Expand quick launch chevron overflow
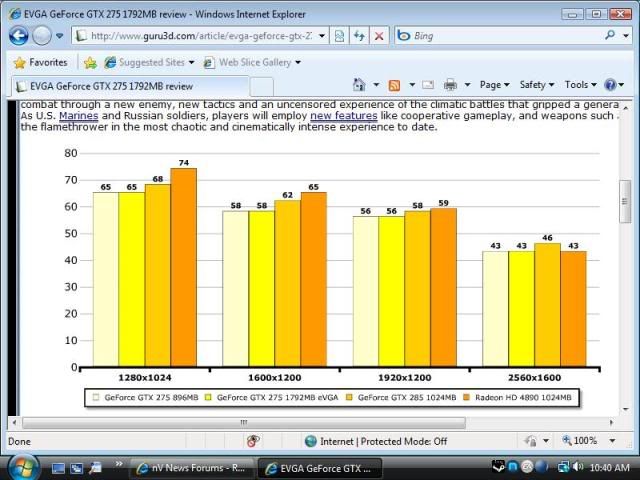 click(119, 464)
